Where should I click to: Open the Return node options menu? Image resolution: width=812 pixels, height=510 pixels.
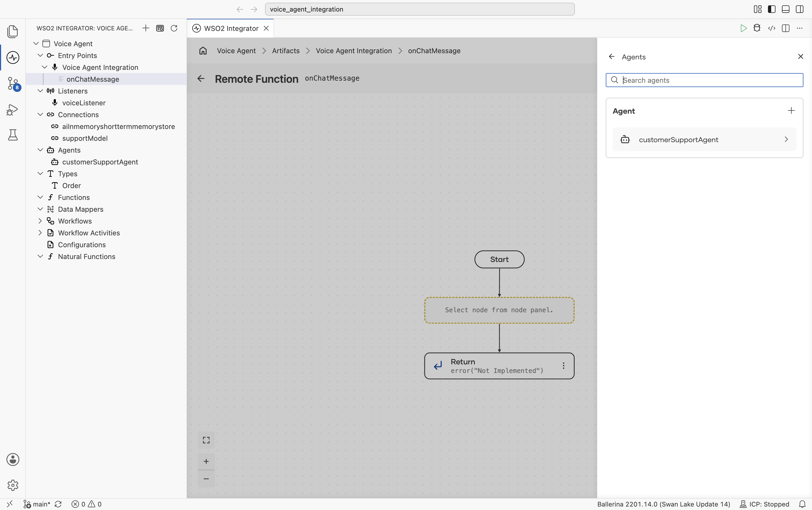click(563, 366)
